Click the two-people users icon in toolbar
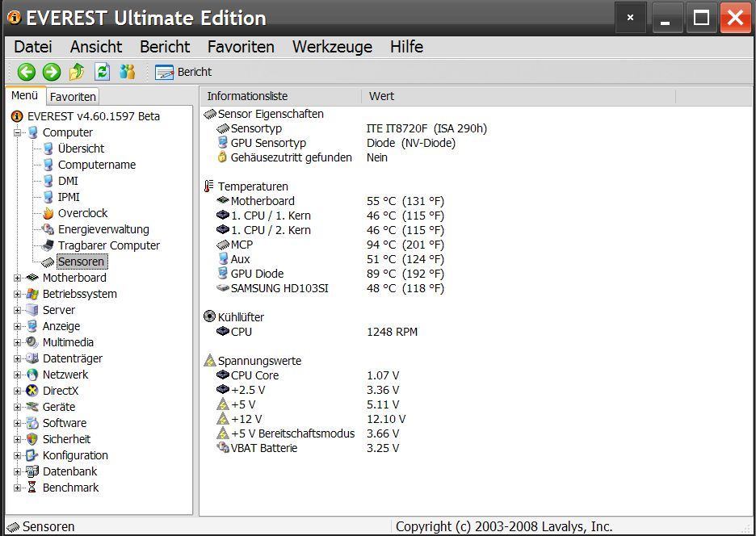Viewport: 756px width, 536px height. point(128,73)
